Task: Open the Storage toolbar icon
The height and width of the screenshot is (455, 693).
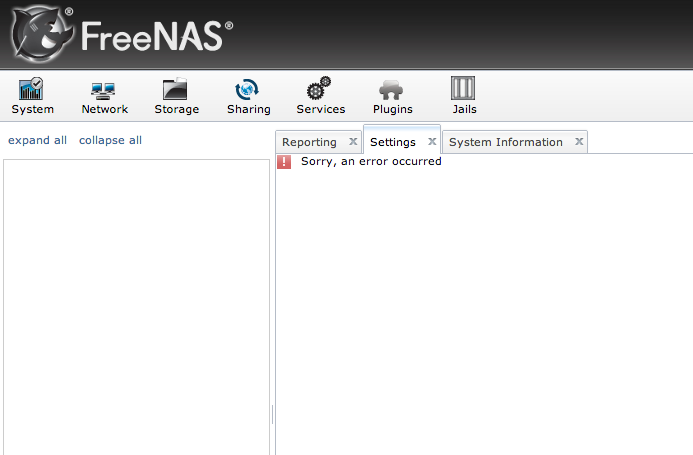Action: click(x=175, y=89)
